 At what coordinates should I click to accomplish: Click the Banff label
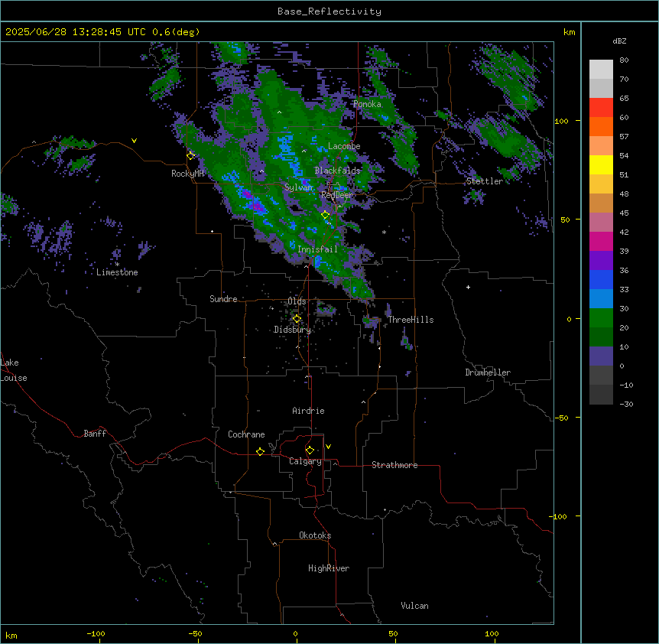tap(95, 434)
